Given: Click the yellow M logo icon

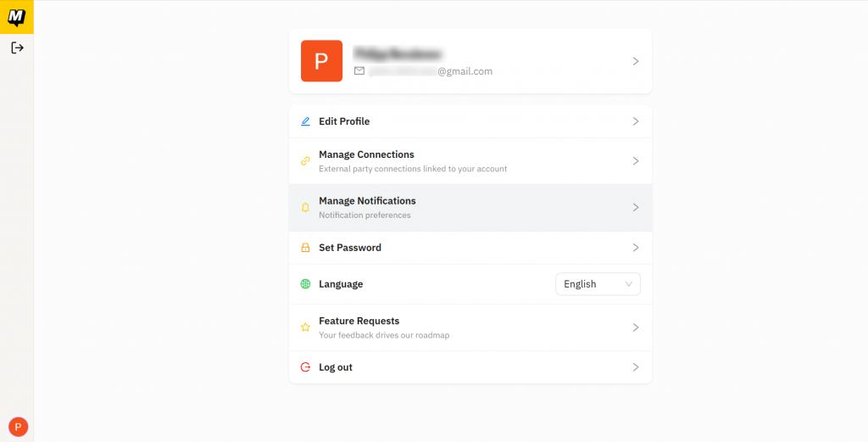Looking at the screenshot, I should click(x=17, y=17).
